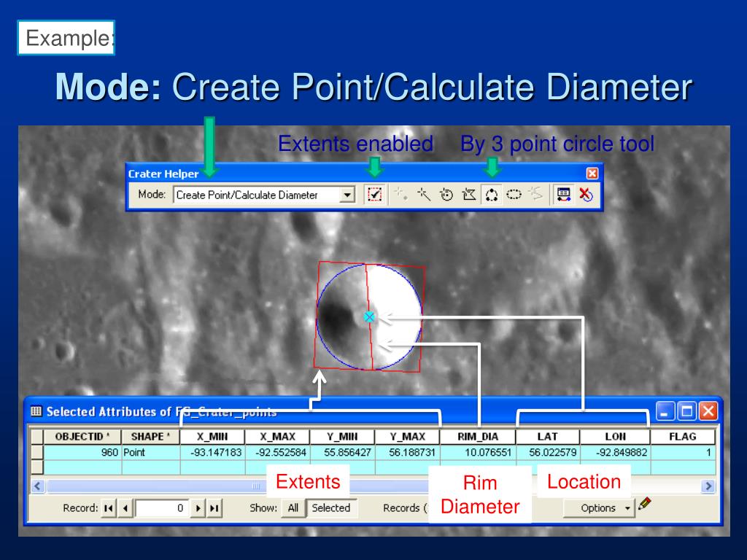Click the red X undo icon
The height and width of the screenshot is (560, 747).
pyautogui.click(x=586, y=194)
